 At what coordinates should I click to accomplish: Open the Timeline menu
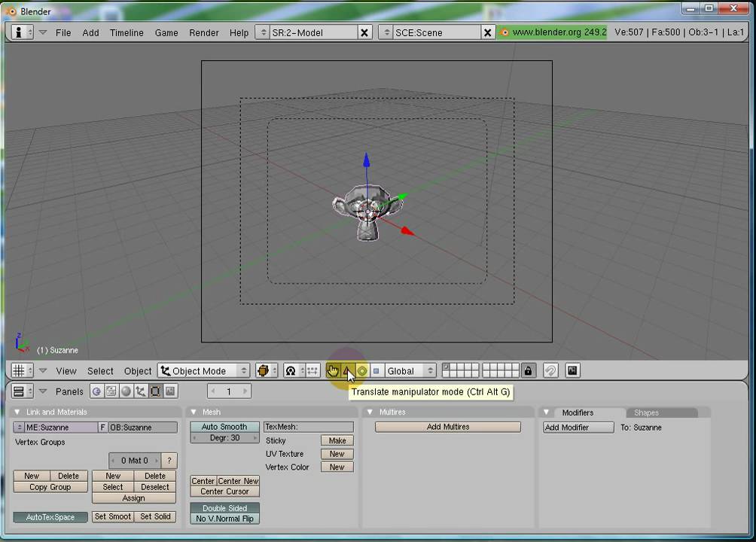(x=127, y=33)
